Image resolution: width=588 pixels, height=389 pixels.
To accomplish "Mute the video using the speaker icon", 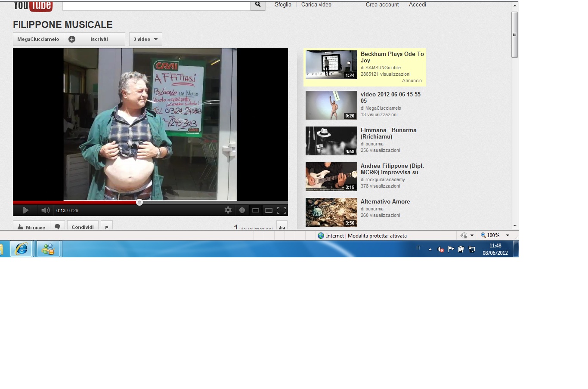I will (45, 210).
